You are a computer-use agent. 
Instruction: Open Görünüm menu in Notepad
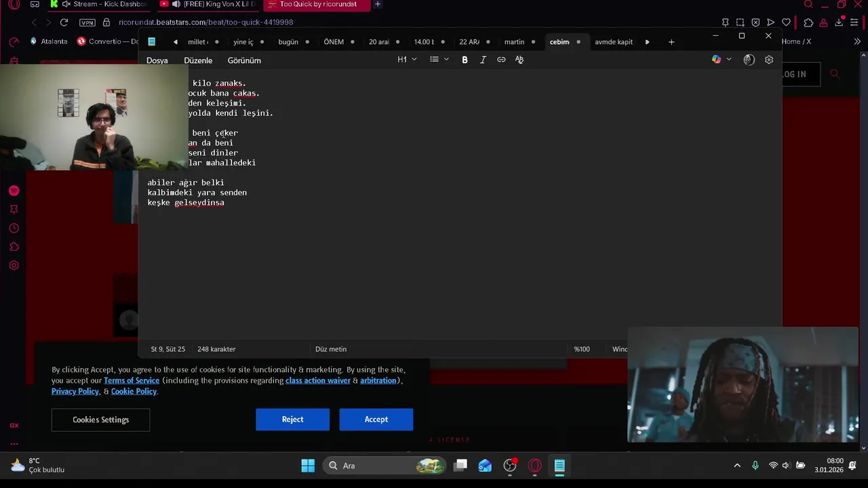pos(244,60)
